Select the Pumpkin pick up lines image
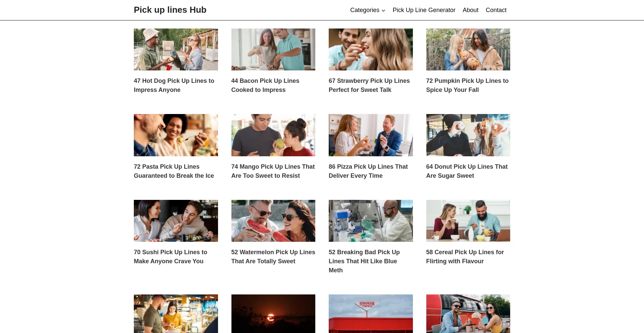 click(x=468, y=49)
